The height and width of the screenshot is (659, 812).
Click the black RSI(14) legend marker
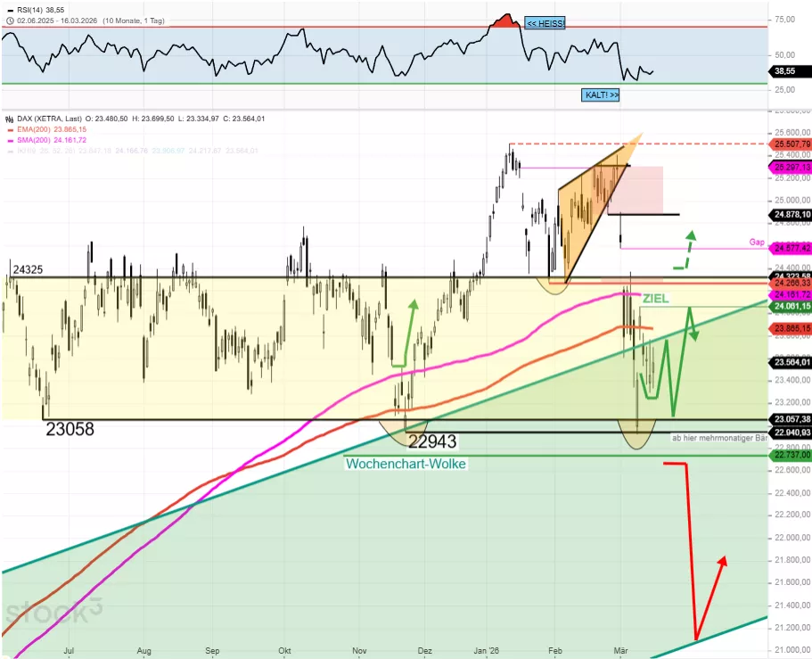(x=9, y=9)
